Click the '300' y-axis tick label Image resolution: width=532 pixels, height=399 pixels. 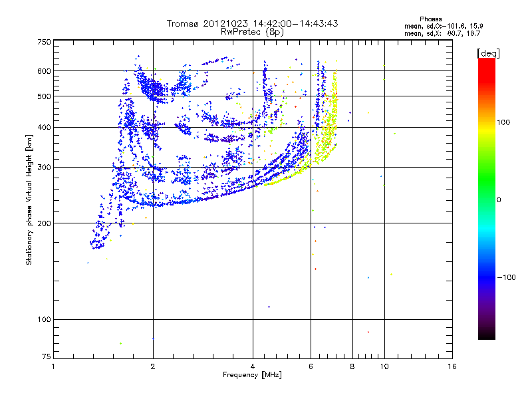pos(44,167)
